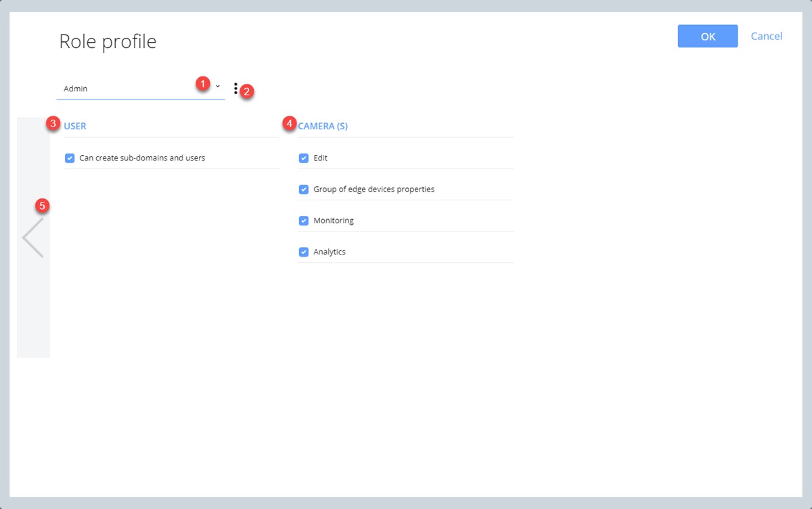Image resolution: width=812 pixels, height=509 pixels.
Task: Expand the Admin role dropdown arrow
Action: pyautogui.click(x=218, y=86)
